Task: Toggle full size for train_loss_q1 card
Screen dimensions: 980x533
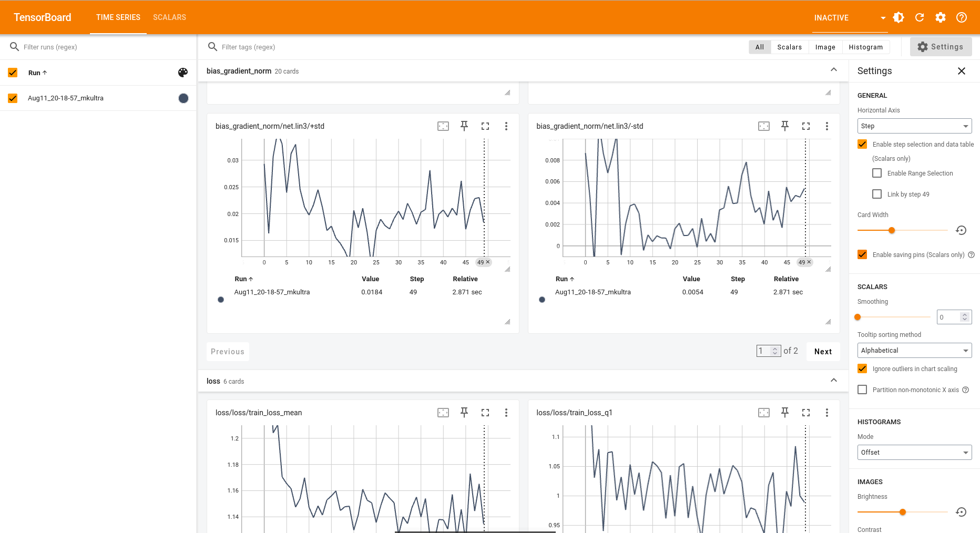Action: pyautogui.click(x=806, y=413)
